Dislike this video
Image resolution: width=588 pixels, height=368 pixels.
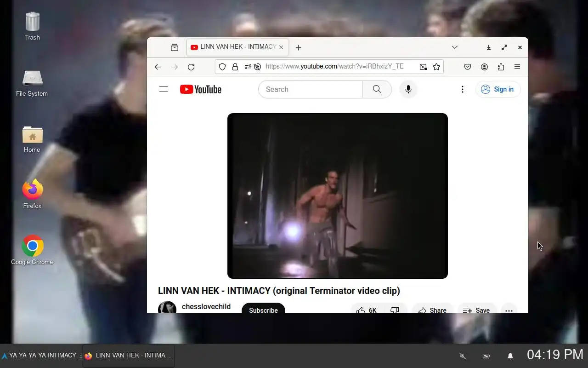tap(395, 308)
